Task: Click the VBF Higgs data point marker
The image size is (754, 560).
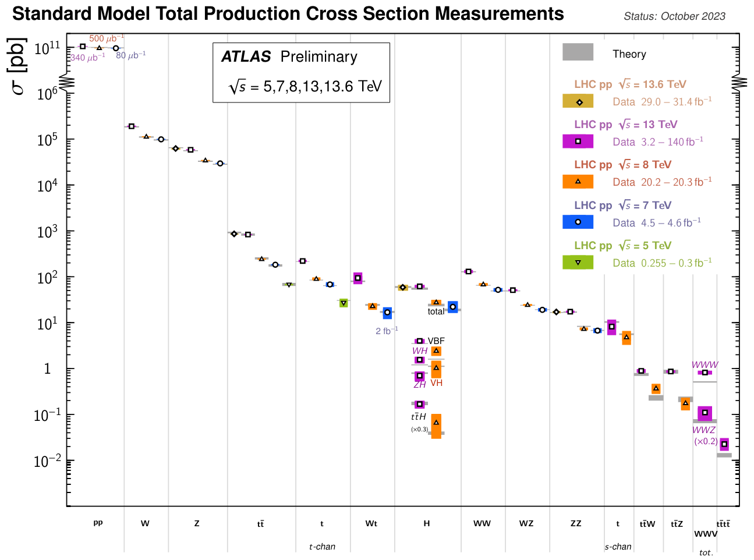Action: [420, 341]
